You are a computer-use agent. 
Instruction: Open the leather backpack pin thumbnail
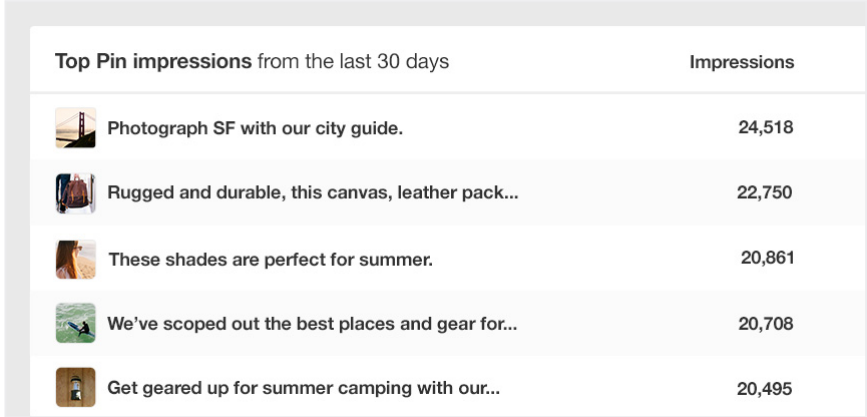(76, 193)
